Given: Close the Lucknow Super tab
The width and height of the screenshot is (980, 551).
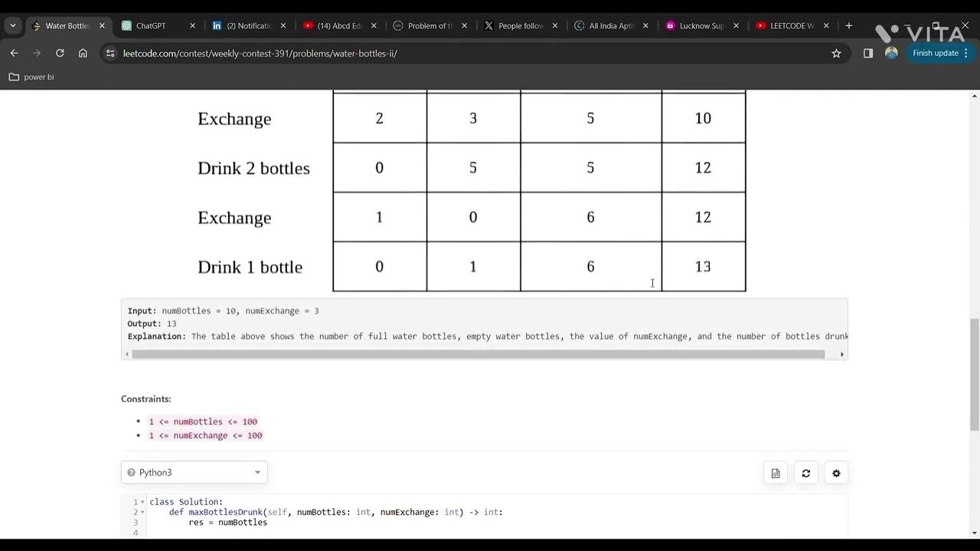Looking at the screenshot, I should click(736, 25).
